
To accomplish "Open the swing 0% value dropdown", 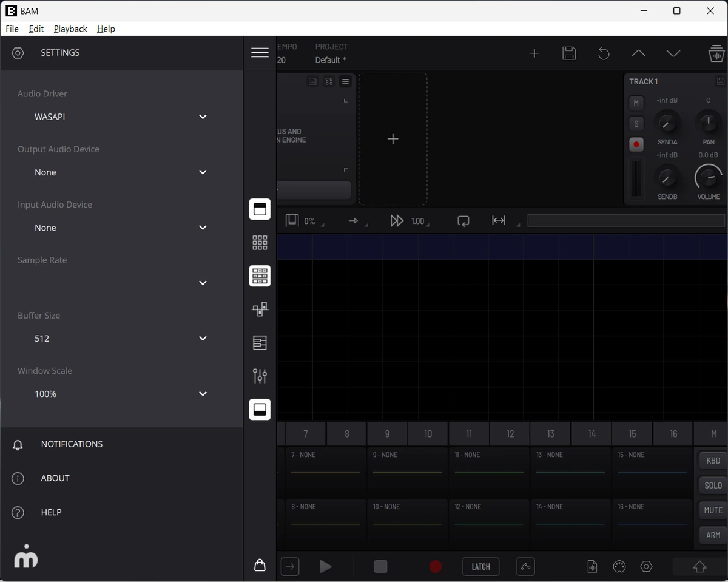I will (x=314, y=222).
